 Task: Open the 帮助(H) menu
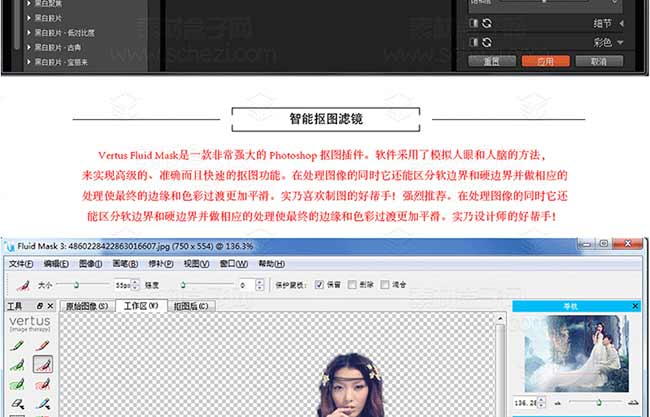point(272,264)
